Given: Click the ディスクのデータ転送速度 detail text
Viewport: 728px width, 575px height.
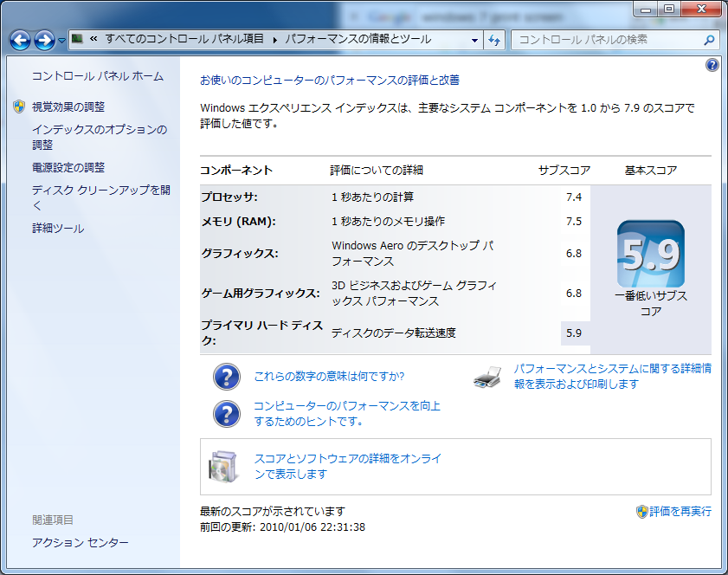Looking at the screenshot, I should pyautogui.click(x=394, y=333).
